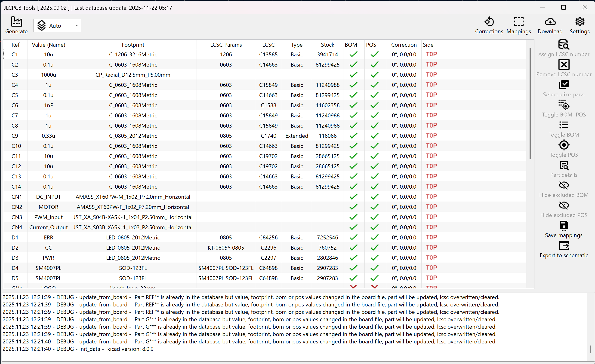Click the Save mappings icon
Image resolution: width=595 pixels, height=364 pixels.
click(x=564, y=226)
